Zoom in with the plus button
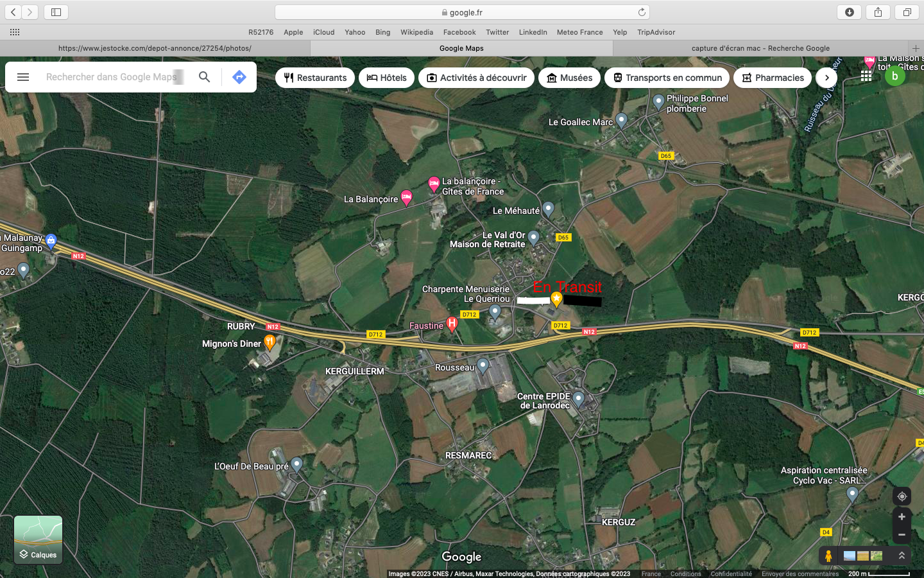The height and width of the screenshot is (578, 924). pyautogui.click(x=902, y=517)
